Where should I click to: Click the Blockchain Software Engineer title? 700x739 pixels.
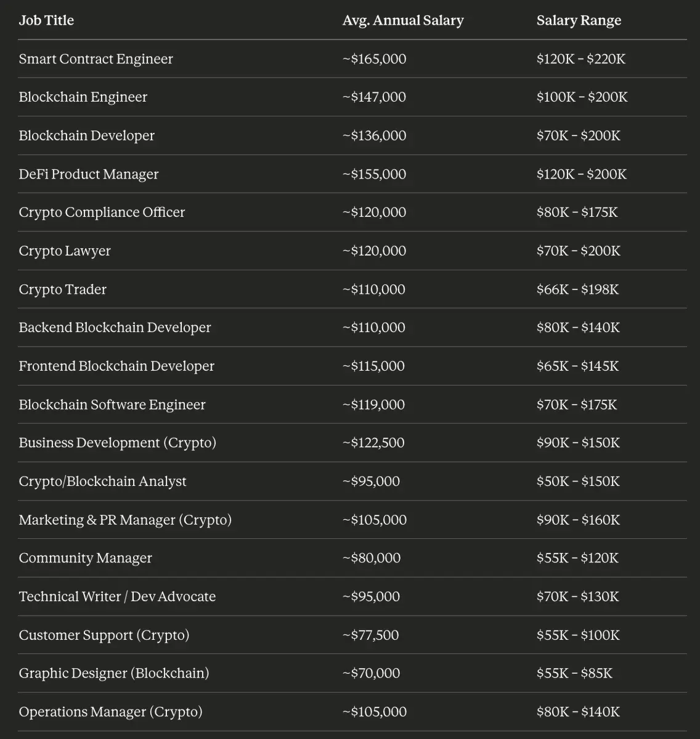pos(112,405)
